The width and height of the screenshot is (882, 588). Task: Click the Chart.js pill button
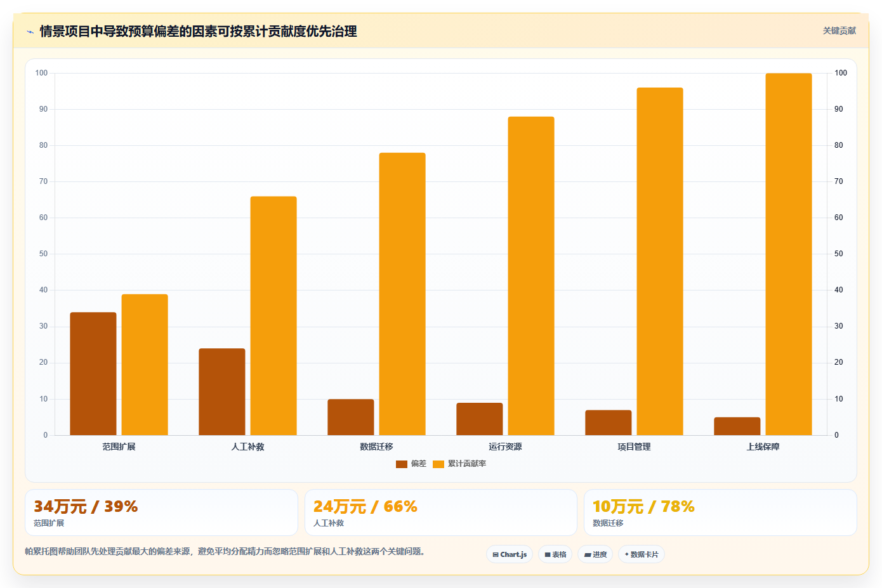[510, 554]
